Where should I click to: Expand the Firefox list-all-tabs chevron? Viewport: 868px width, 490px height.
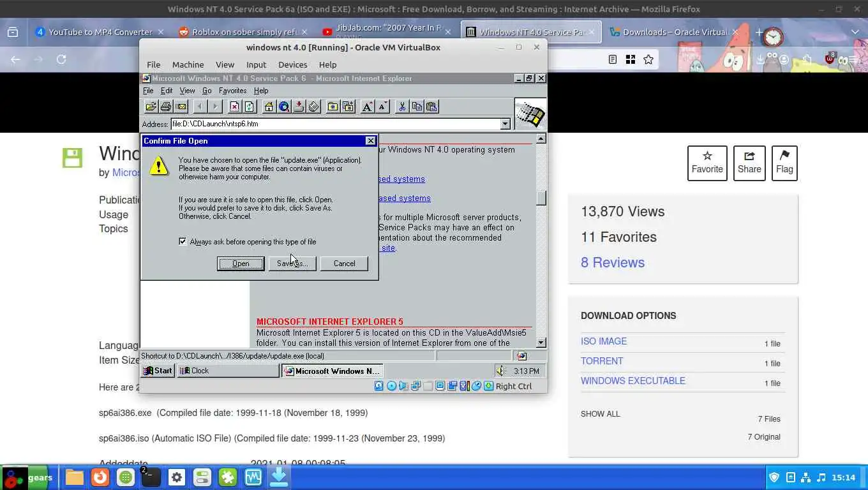coord(855,32)
